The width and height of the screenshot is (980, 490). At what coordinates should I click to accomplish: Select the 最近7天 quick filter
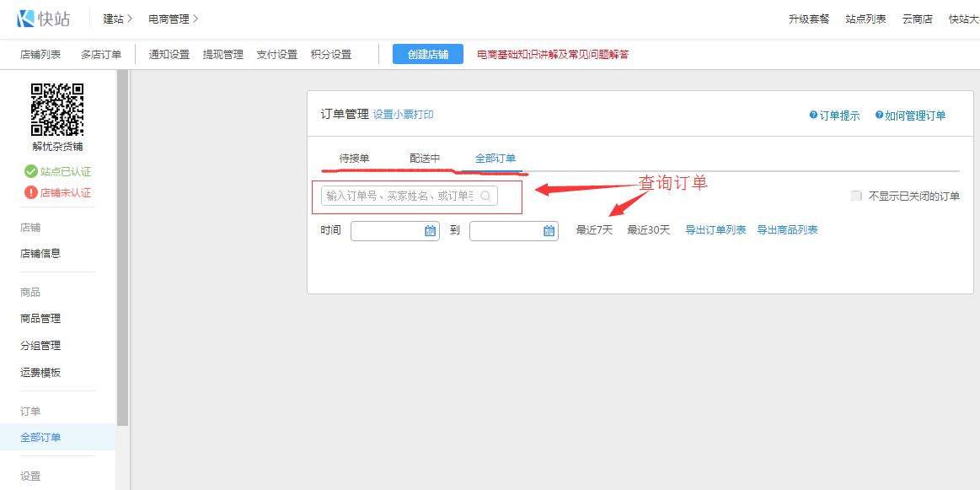594,230
